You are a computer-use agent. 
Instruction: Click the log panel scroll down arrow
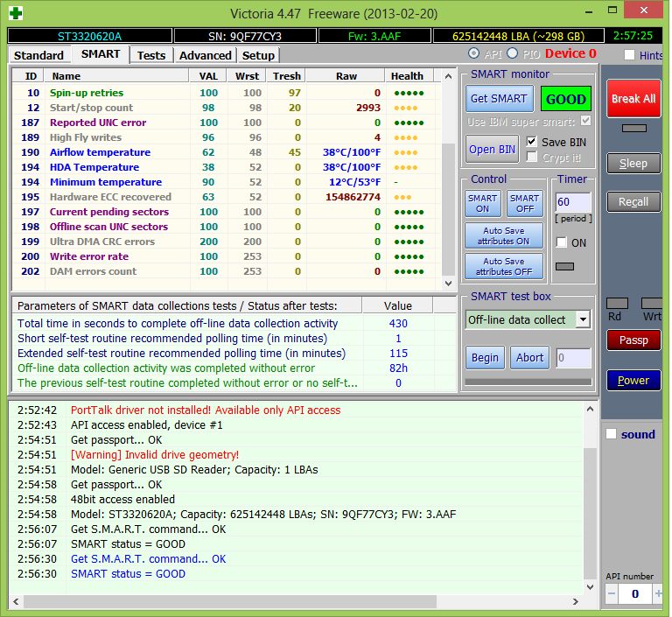590,587
